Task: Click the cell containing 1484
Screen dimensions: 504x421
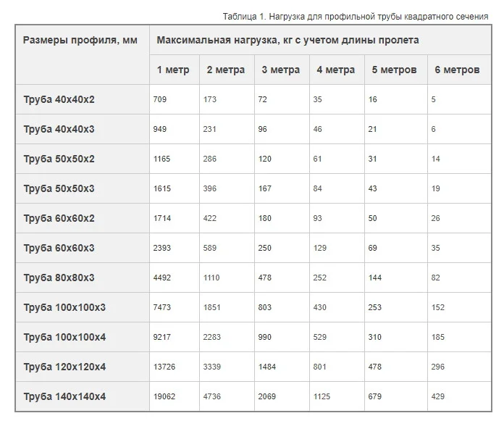Action: pos(267,367)
